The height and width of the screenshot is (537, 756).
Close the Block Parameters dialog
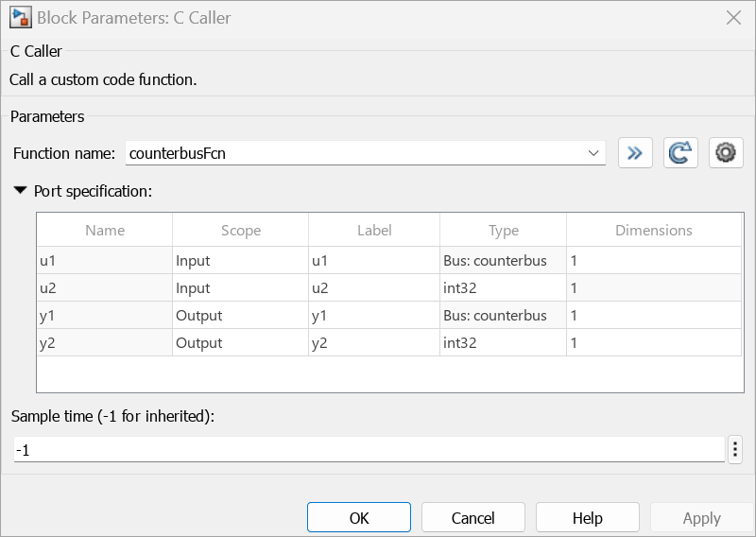pyautogui.click(x=732, y=17)
